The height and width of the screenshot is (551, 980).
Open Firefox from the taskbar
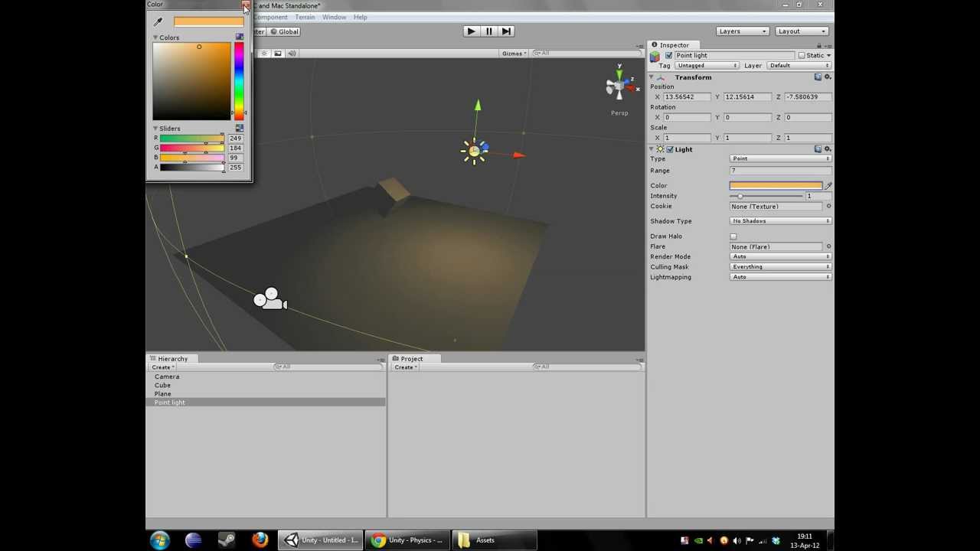(x=260, y=540)
